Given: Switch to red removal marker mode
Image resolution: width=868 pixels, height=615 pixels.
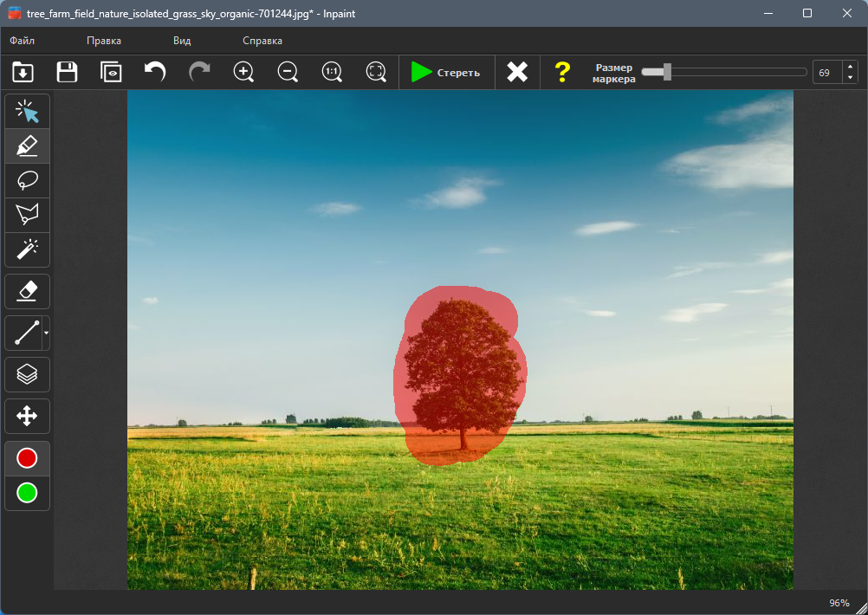Looking at the screenshot, I should (x=27, y=458).
